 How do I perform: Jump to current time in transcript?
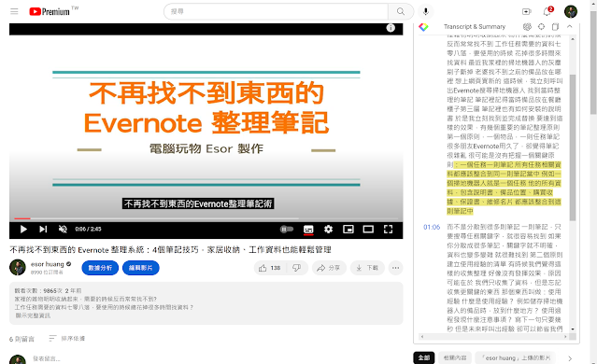click(x=542, y=27)
